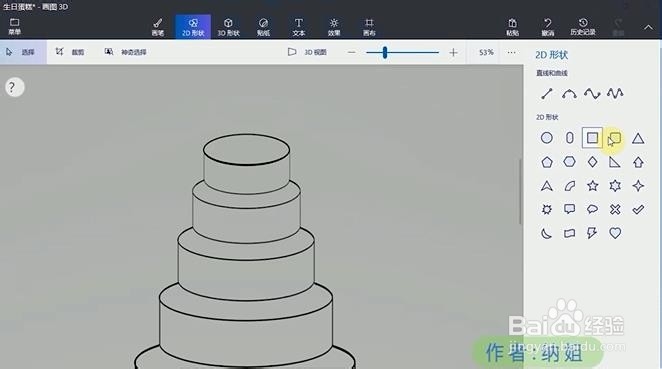Select the Six-point star shape
This screenshot has width=662, height=369.
(615, 186)
